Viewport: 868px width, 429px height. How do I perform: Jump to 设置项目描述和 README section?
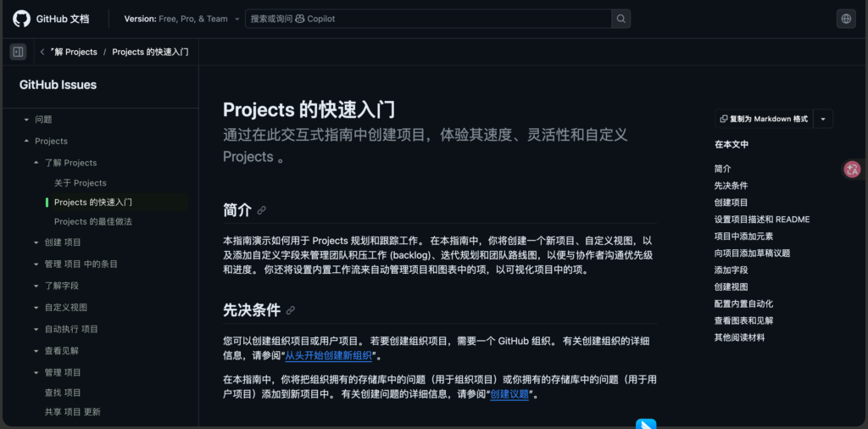coord(762,220)
